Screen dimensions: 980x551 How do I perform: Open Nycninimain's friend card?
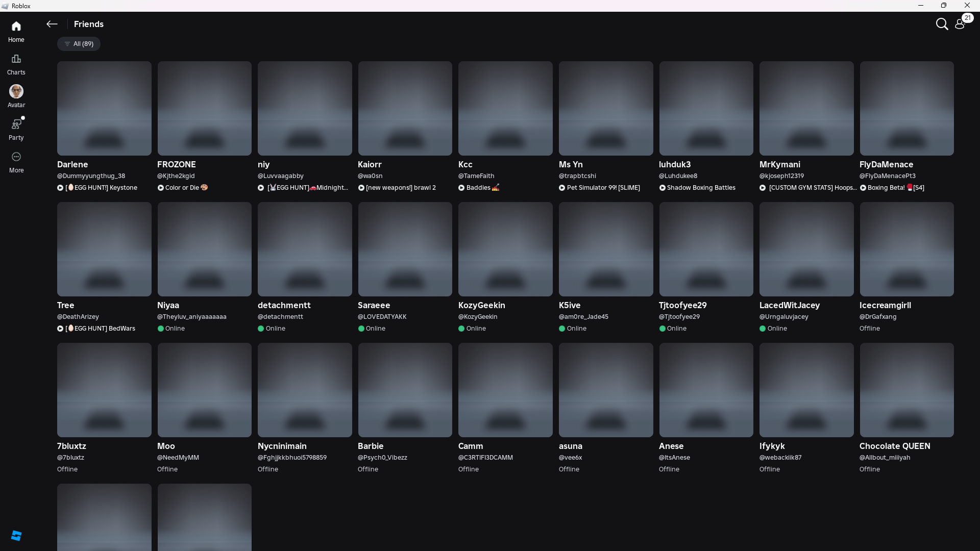point(305,390)
